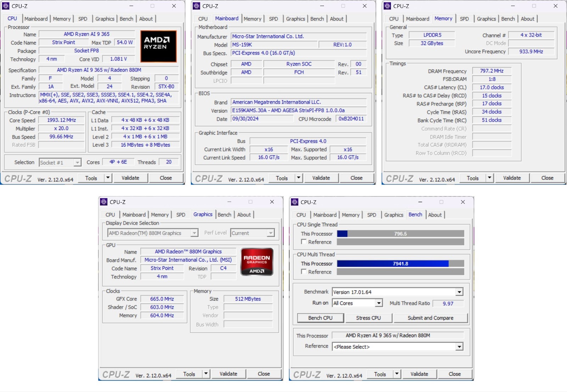Open the Bench tab in the Graphics window
This screenshot has height=392, width=567.
click(224, 215)
